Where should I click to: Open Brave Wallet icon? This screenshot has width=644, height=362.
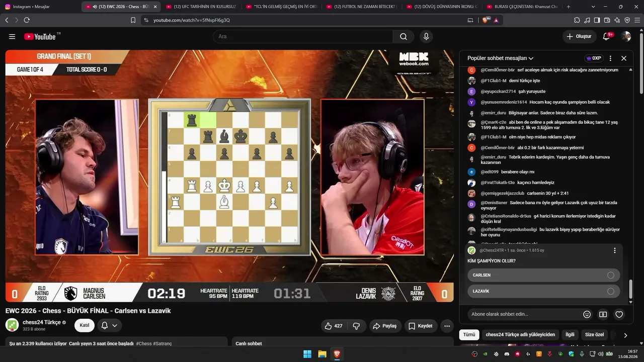pos(607,20)
